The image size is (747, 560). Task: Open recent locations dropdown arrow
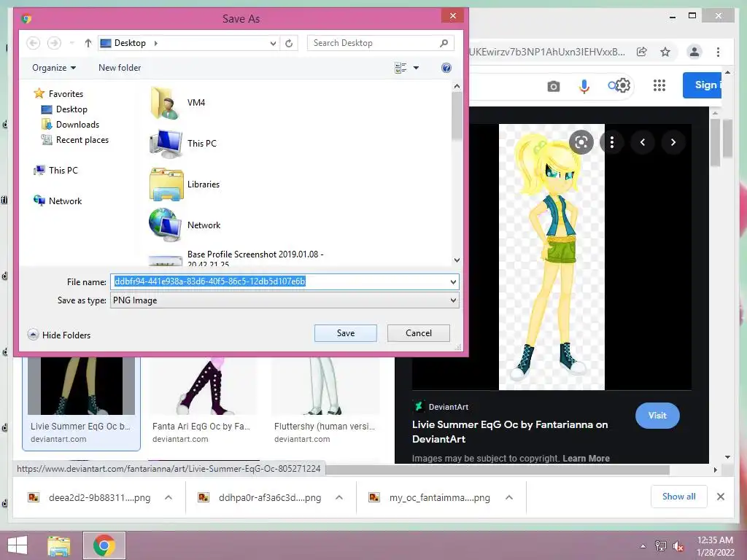[72, 43]
